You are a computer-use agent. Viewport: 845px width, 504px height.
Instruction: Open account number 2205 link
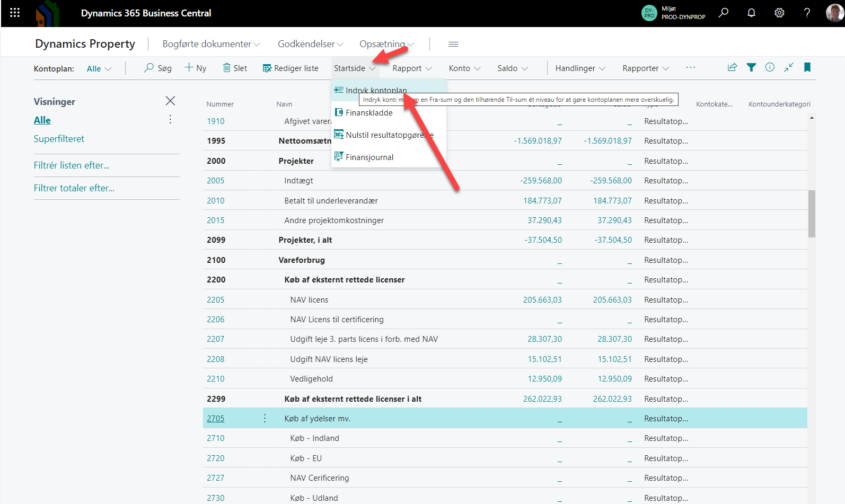[216, 299]
